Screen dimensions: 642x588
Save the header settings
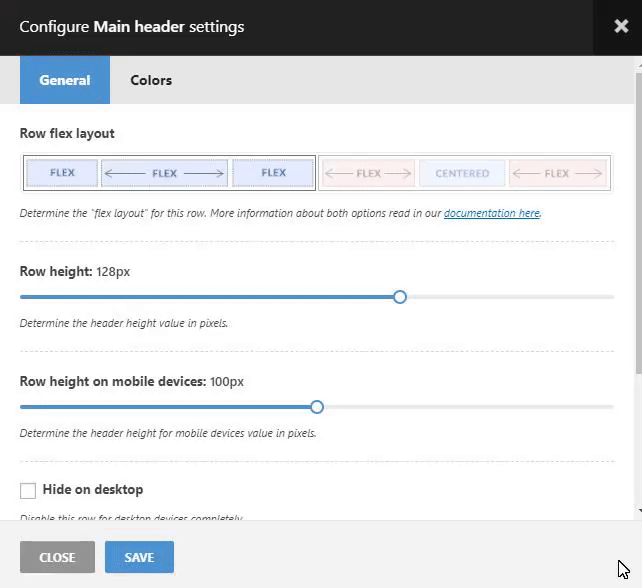(x=139, y=557)
